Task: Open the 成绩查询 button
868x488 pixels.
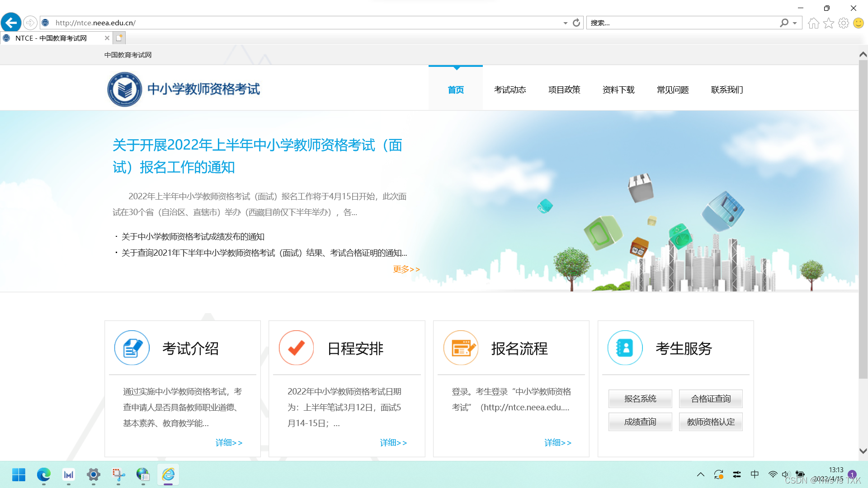Action: coord(640,422)
